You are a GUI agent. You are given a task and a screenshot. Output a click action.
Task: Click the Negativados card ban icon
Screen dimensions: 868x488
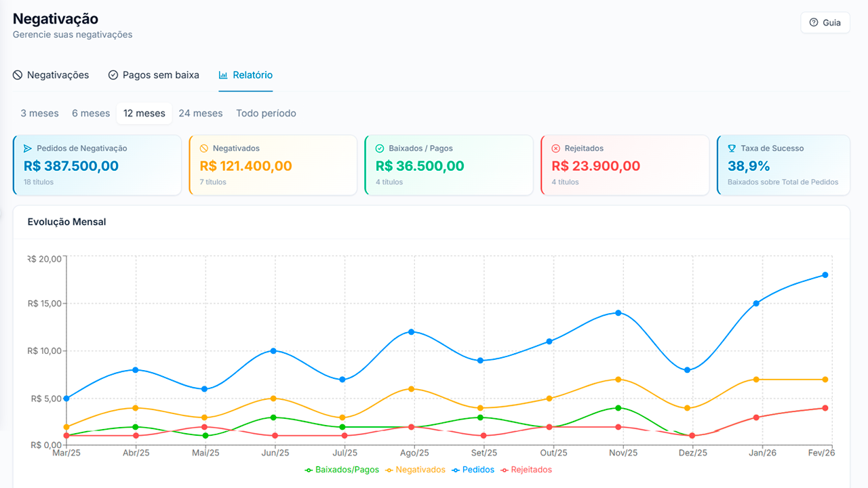coord(204,148)
